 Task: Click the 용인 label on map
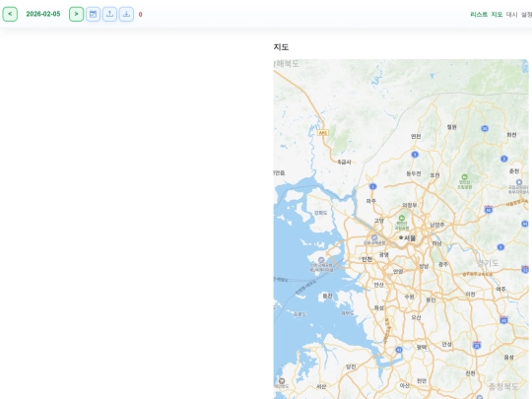(431, 299)
